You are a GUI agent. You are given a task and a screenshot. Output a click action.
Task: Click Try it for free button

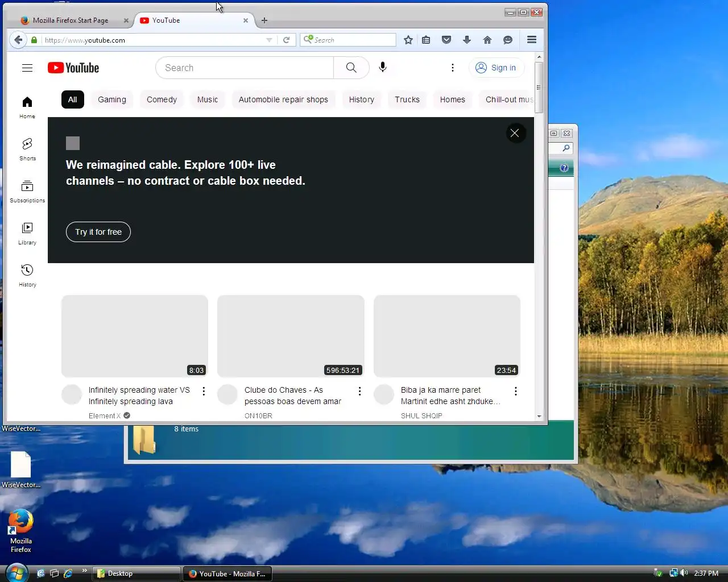(98, 232)
